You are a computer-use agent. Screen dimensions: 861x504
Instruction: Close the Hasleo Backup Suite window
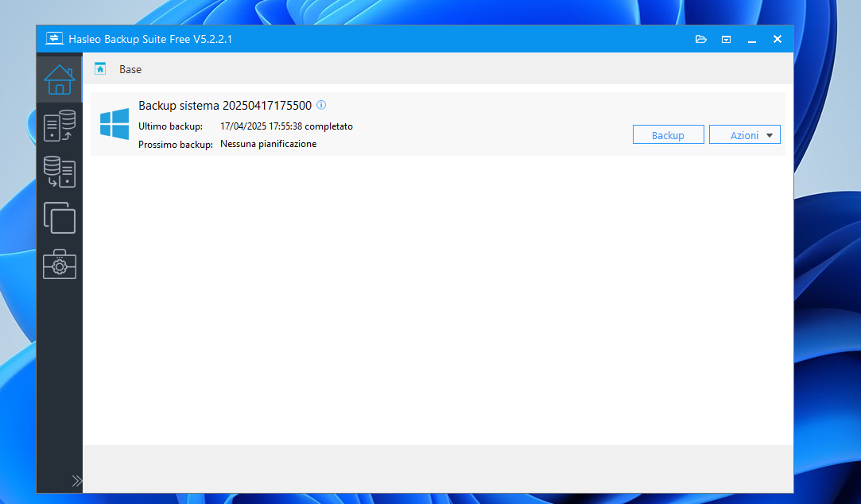[778, 39]
